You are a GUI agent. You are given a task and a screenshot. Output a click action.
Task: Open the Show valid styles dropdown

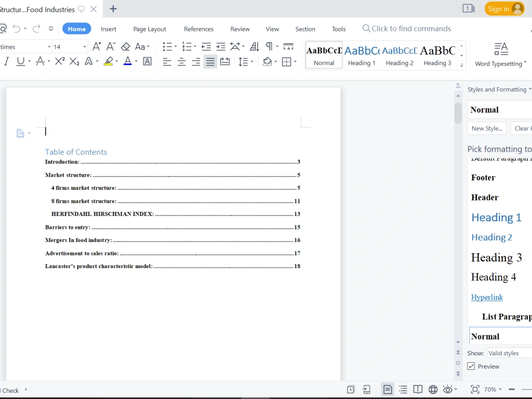510,353
